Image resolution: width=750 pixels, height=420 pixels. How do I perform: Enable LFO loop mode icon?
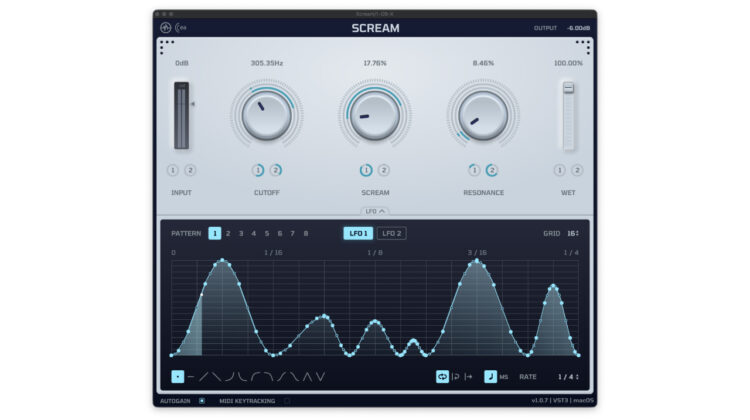[442, 377]
